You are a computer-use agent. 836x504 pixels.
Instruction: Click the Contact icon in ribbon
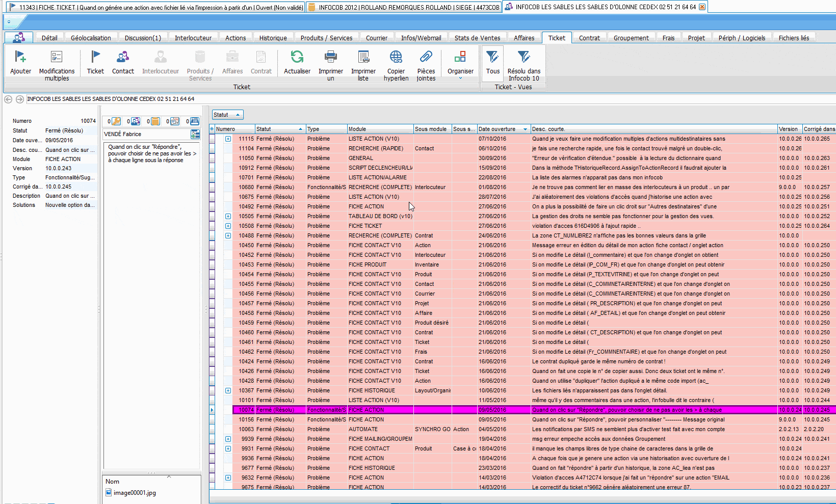123,57
